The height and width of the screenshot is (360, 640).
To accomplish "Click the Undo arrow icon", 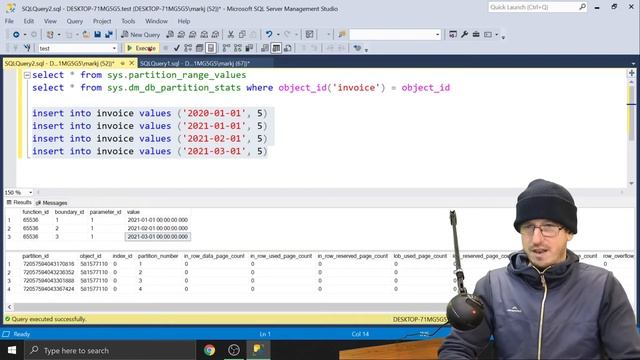I will 269,35.
